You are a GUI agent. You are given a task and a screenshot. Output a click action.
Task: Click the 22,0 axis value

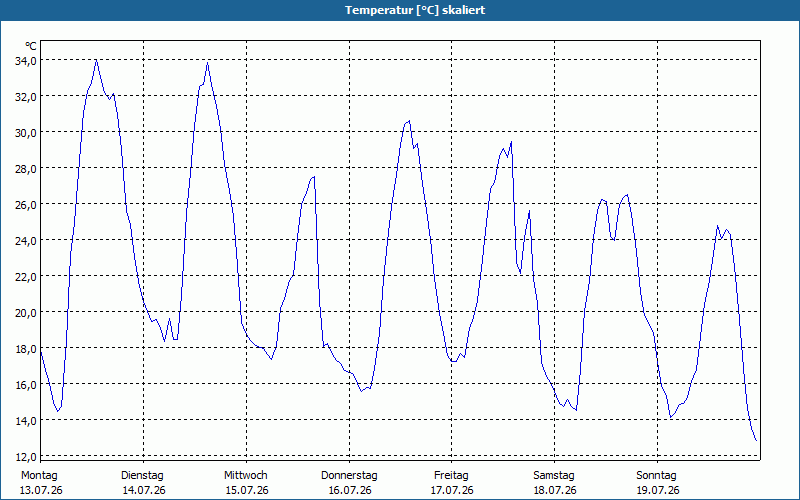(x=26, y=277)
